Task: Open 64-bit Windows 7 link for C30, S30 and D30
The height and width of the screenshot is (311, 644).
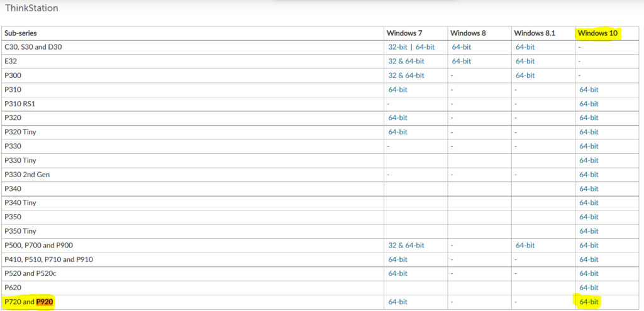Action: click(425, 47)
